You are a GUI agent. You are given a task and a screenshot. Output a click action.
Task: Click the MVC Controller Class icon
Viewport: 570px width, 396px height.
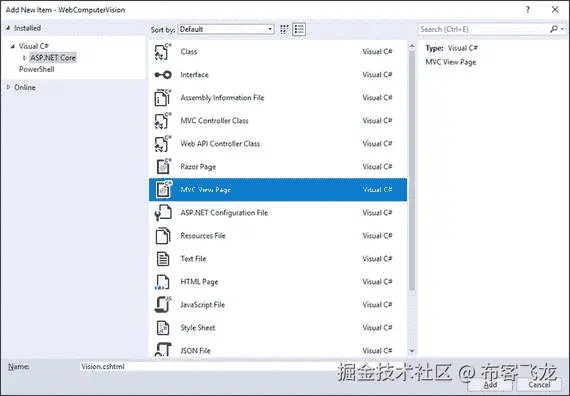(x=163, y=121)
